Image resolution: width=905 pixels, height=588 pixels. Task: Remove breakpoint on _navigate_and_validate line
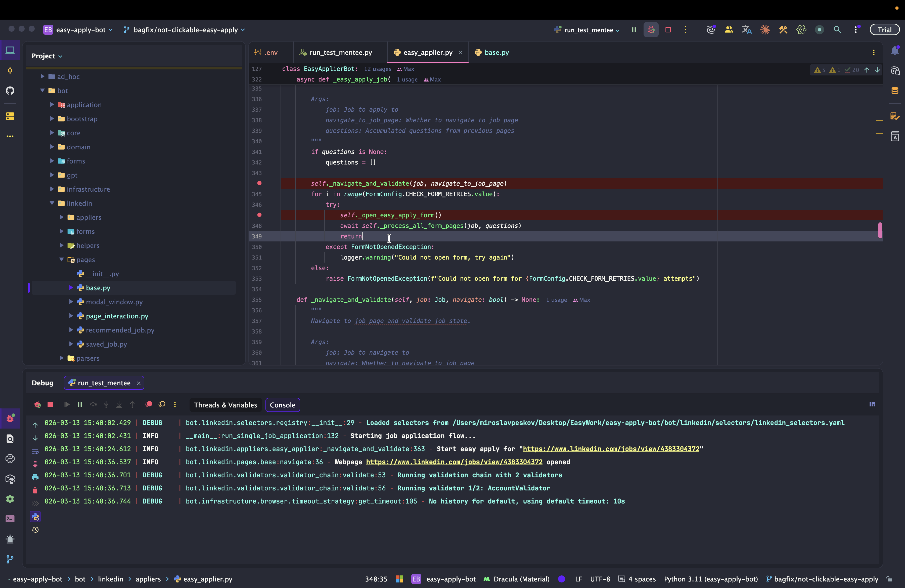click(259, 183)
